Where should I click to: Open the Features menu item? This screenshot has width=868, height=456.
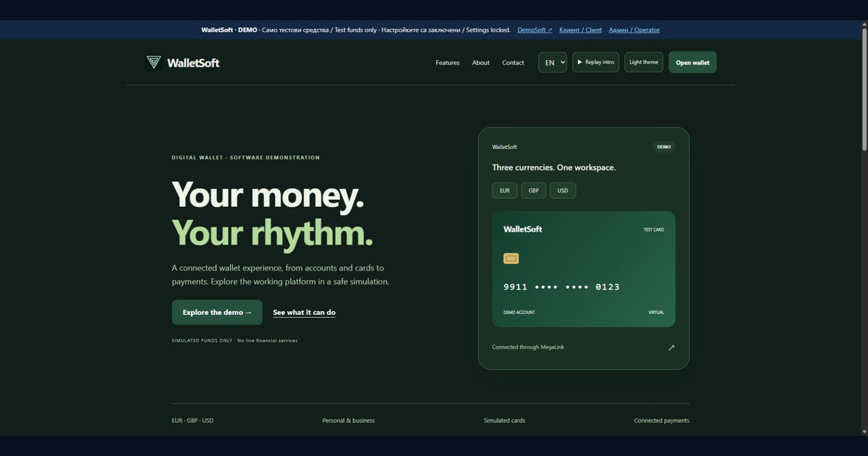pos(448,63)
